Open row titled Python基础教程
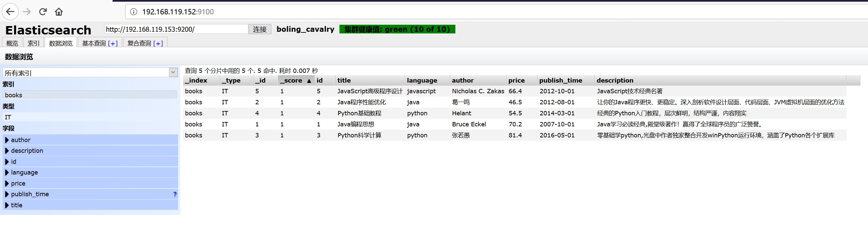868x234 pixels. [359, 113]
